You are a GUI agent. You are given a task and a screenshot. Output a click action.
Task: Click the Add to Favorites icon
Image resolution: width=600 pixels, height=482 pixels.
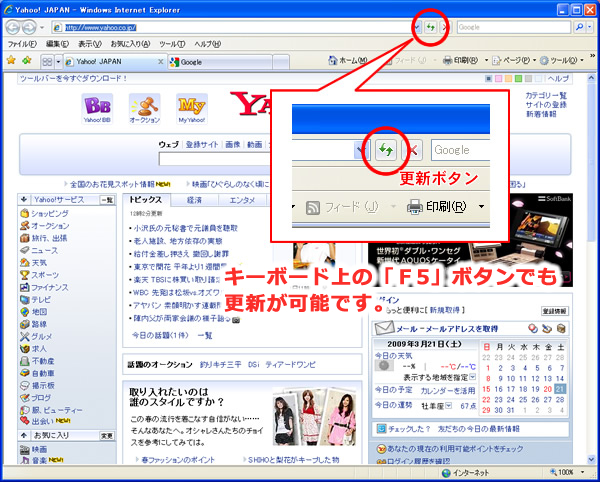pos(27,60)
